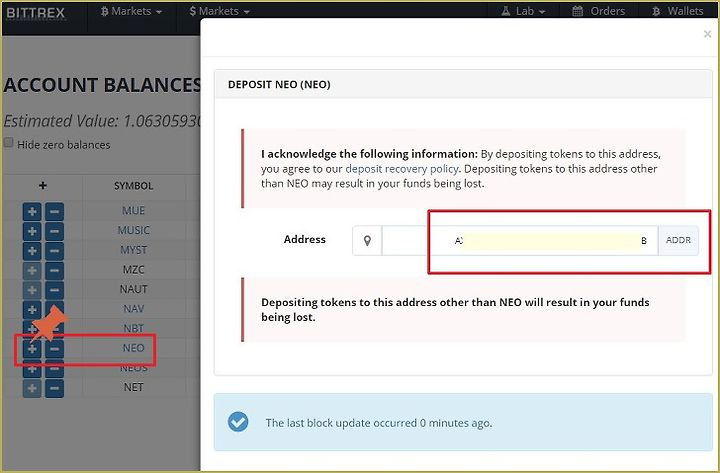The height and width of the screenshot is (473, 720).
Task: Select the NET symbol text
Action: 134,387
